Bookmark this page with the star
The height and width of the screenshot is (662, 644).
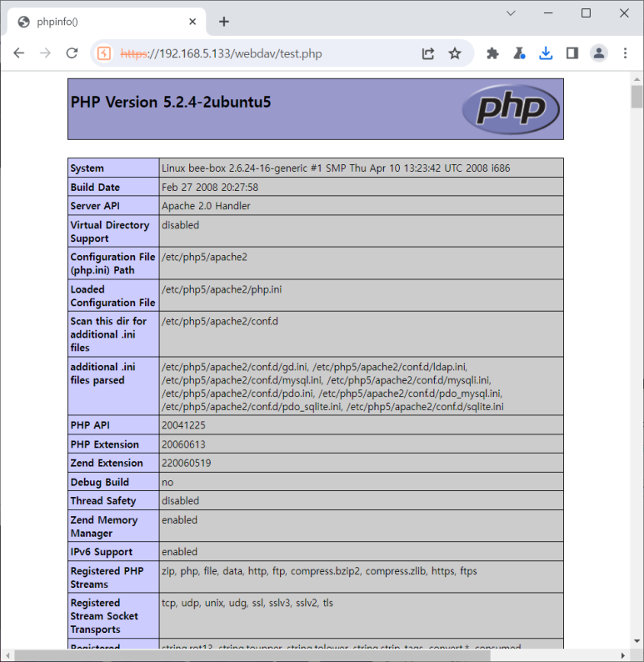(x=455, y=53)
